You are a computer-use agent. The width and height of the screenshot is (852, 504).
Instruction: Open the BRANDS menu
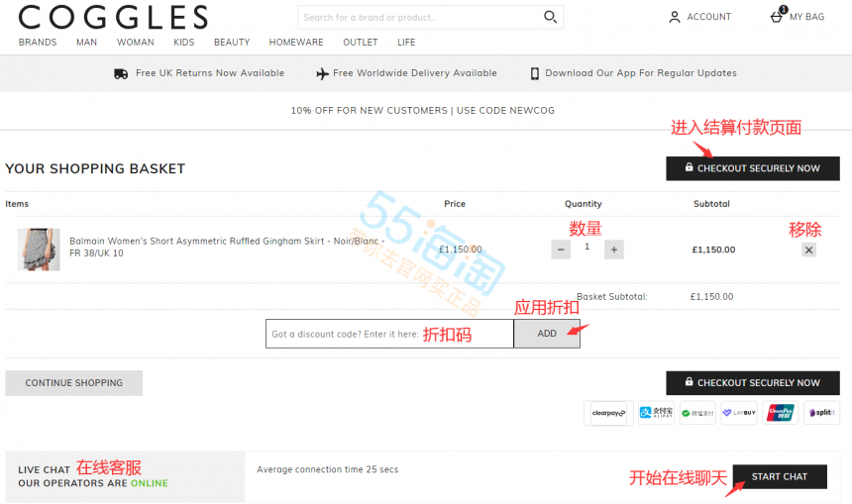pyautogui.click(x=38, y=43)
